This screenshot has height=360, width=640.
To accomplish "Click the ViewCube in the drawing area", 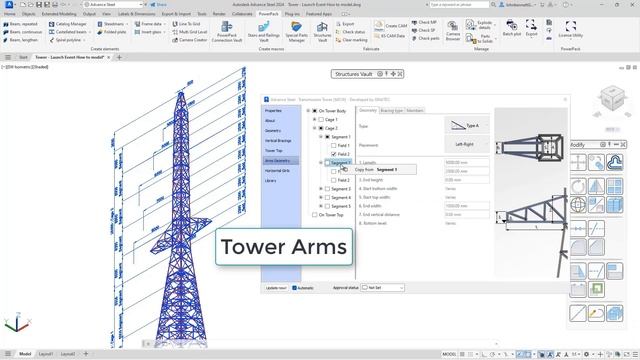I will [x=612, y=99].
